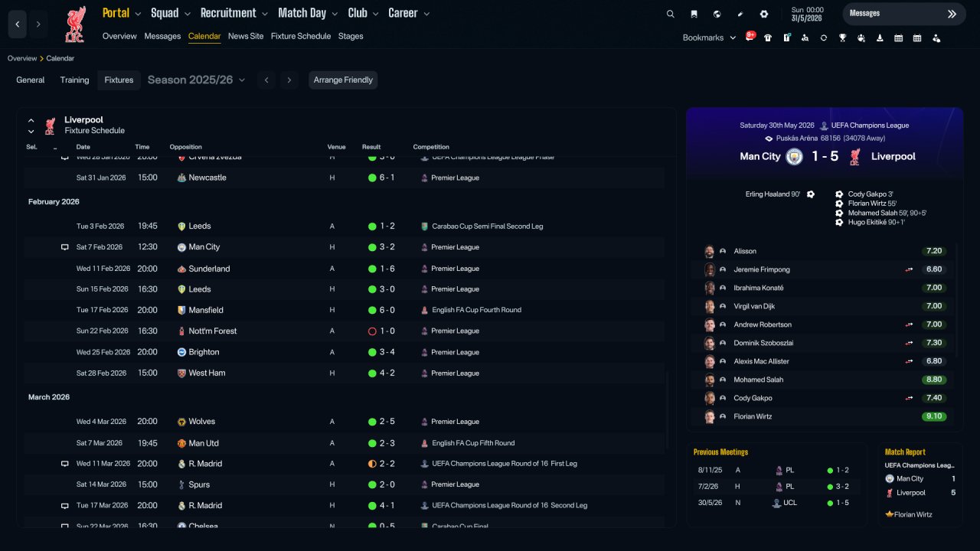Select the Training calendar view
980x551 pixels.
75,80
